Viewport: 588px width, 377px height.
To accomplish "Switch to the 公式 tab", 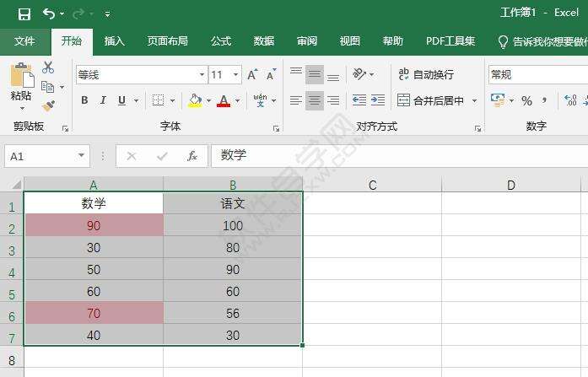I will pyautogui.click(x=221, y=40).
